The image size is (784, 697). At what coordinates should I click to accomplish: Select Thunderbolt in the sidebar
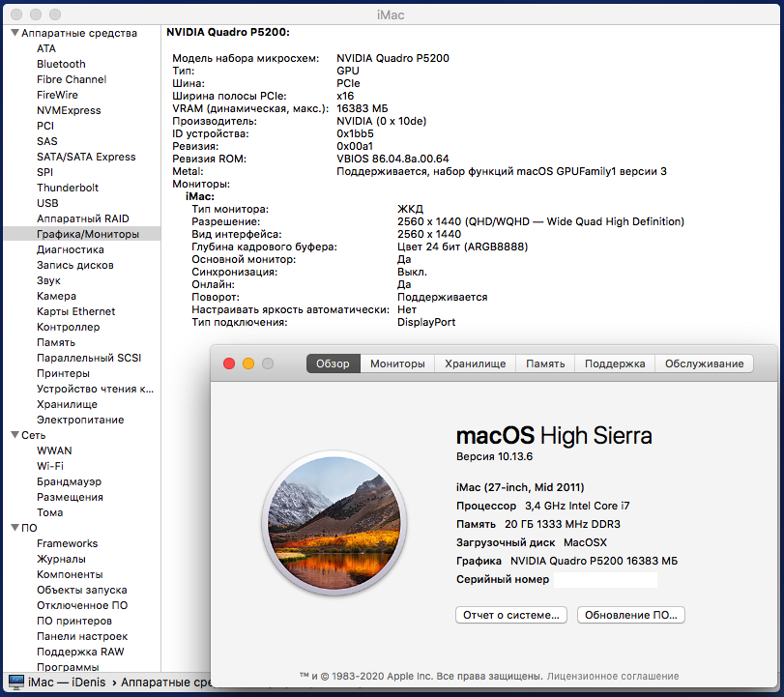click(x=68, y=188)
